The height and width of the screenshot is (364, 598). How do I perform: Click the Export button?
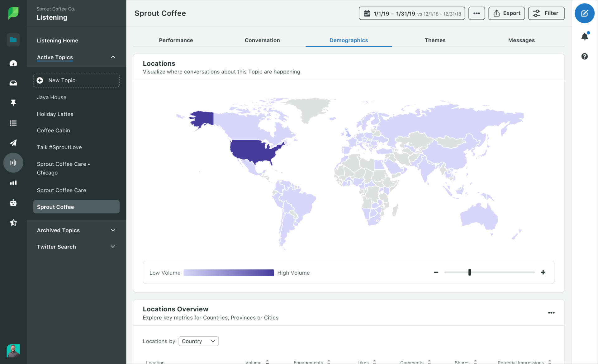click(x=506, y=13)
